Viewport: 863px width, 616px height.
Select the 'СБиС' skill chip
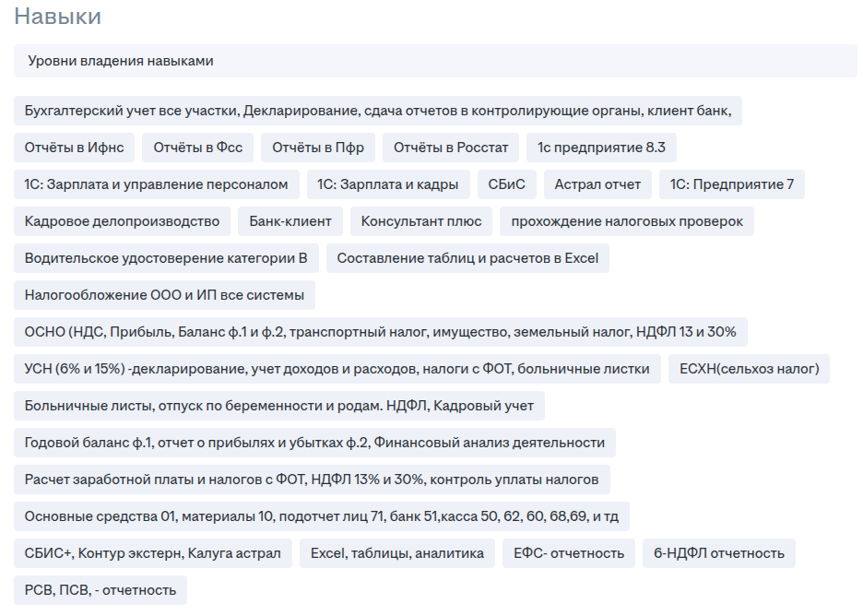click(506, 184)
